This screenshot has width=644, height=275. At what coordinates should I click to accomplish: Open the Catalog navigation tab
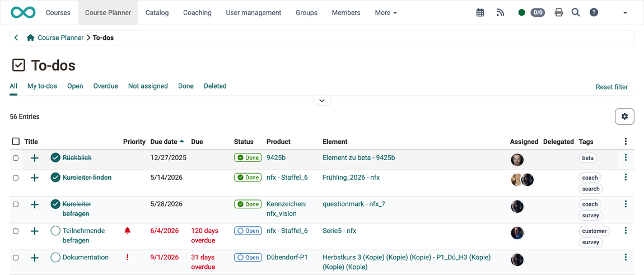pyautogui.click(x=157, y=13)
